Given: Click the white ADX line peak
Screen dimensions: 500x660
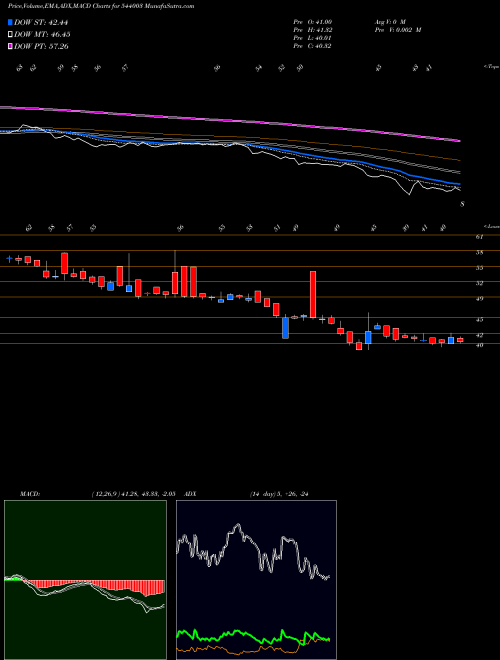Looking at the screenshot, I should point(238,525).
